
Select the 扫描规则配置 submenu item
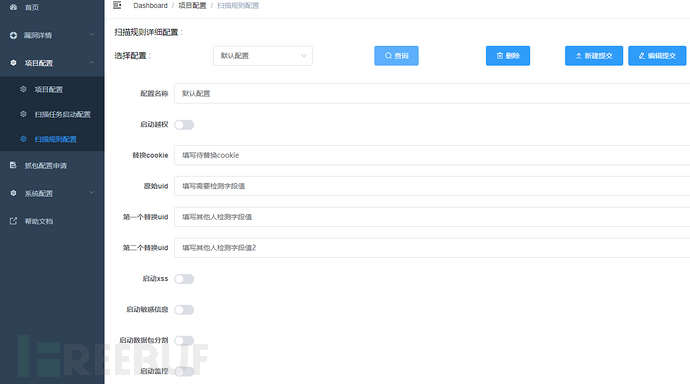click(52, 139)
